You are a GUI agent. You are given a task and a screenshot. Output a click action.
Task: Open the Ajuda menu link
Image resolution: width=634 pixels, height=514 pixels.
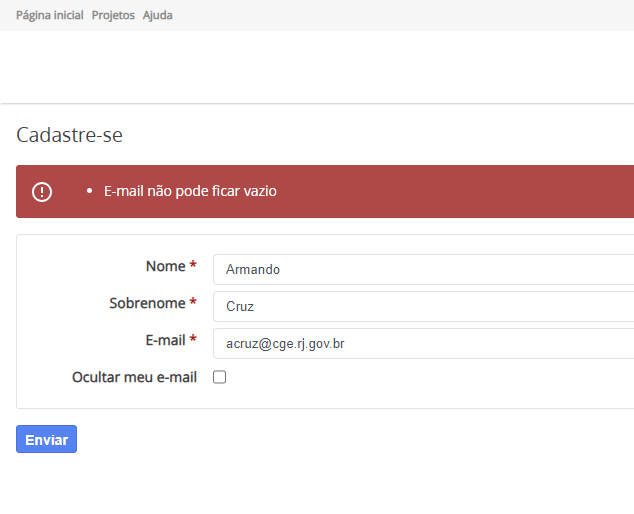point(158,15)
